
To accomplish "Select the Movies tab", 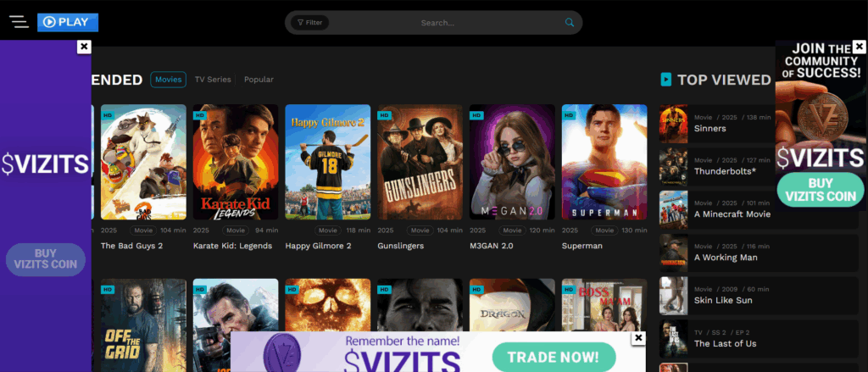I will coord(168,80).
